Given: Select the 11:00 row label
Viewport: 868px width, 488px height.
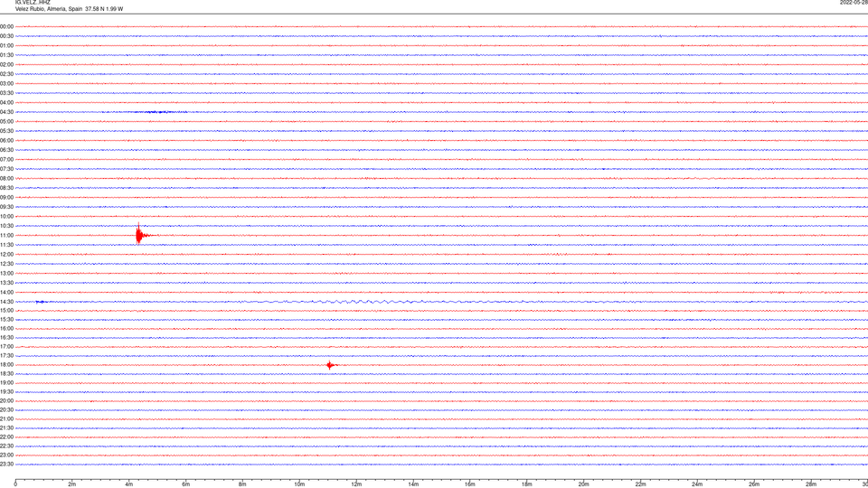Looking at the screenshot, I should pos(6,235).
